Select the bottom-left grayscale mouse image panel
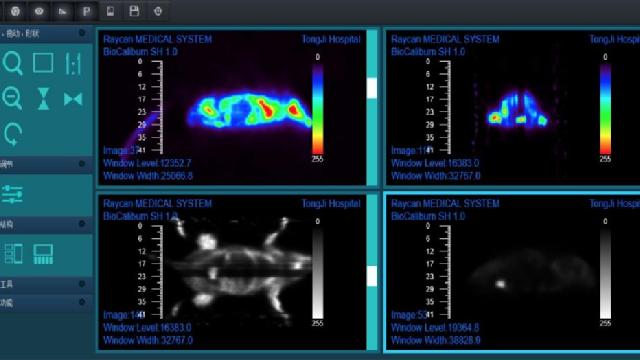640x360 pixels. [x=232, y=272]
